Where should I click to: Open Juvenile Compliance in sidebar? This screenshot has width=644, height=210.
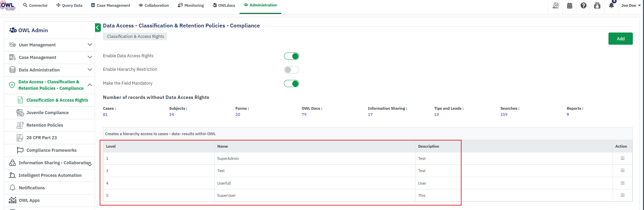(47, 113)
